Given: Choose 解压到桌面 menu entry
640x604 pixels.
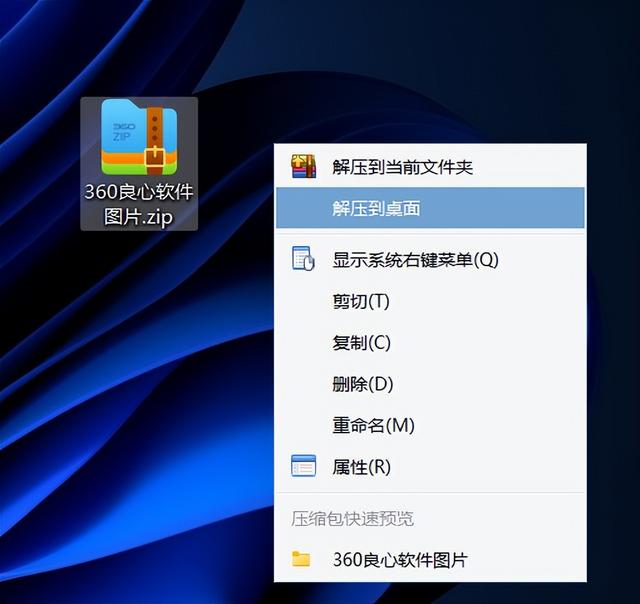Looking at the screenshot, I should (430, 208).
